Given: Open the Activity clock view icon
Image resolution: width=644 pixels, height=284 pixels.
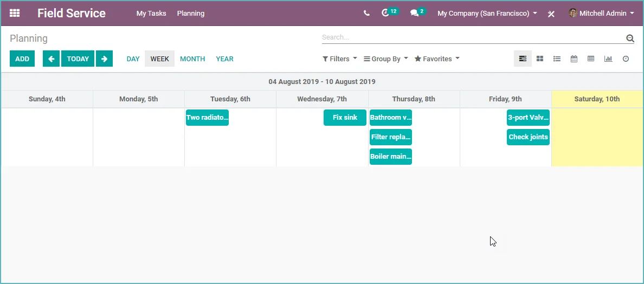Looking at the screenshot, I should click(626, 59).
